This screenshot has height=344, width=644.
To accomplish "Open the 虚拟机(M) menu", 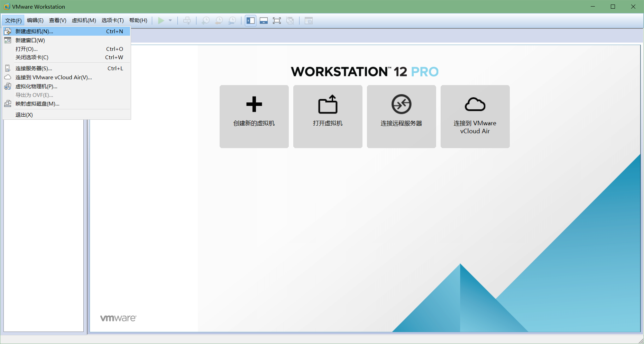I will pos(83,20).
